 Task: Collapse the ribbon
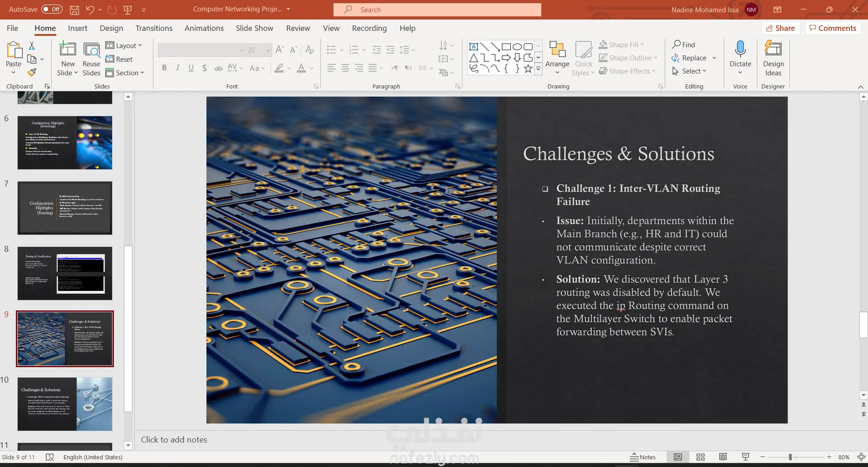pyautogui.click(x=860, y=86)
